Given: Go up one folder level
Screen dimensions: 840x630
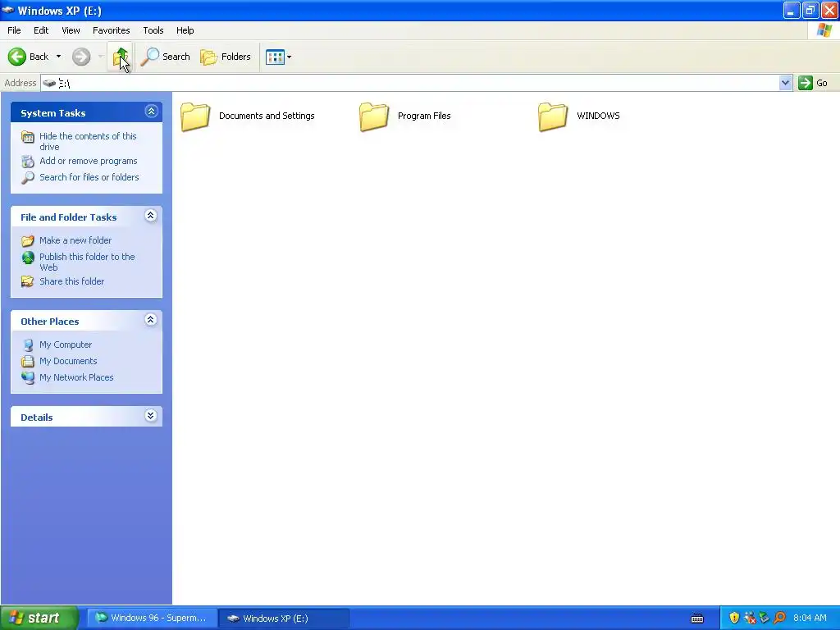Looking at the screenshot, I should pos(121,57).
